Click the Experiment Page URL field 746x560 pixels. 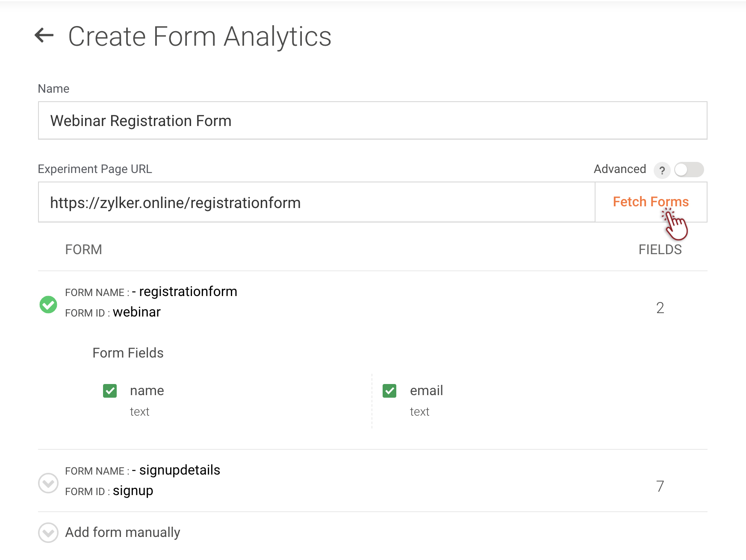pos(316,202)
